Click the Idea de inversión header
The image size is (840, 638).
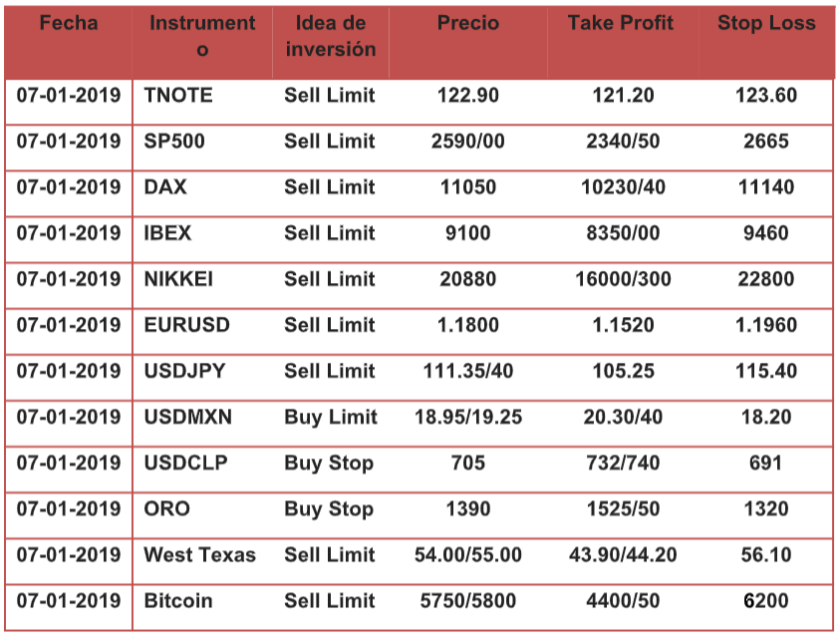[x=330, y=36]
